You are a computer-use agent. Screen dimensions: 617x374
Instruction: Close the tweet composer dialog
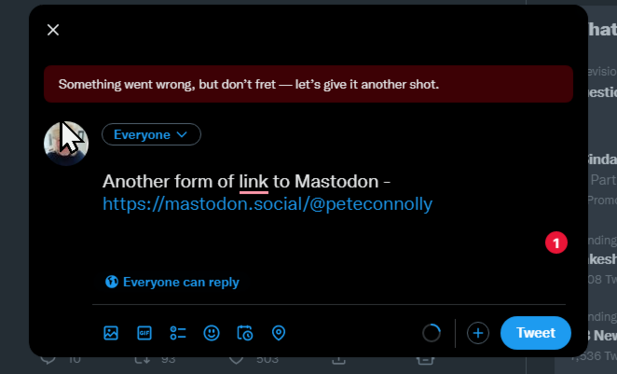[x=53, y=30]
